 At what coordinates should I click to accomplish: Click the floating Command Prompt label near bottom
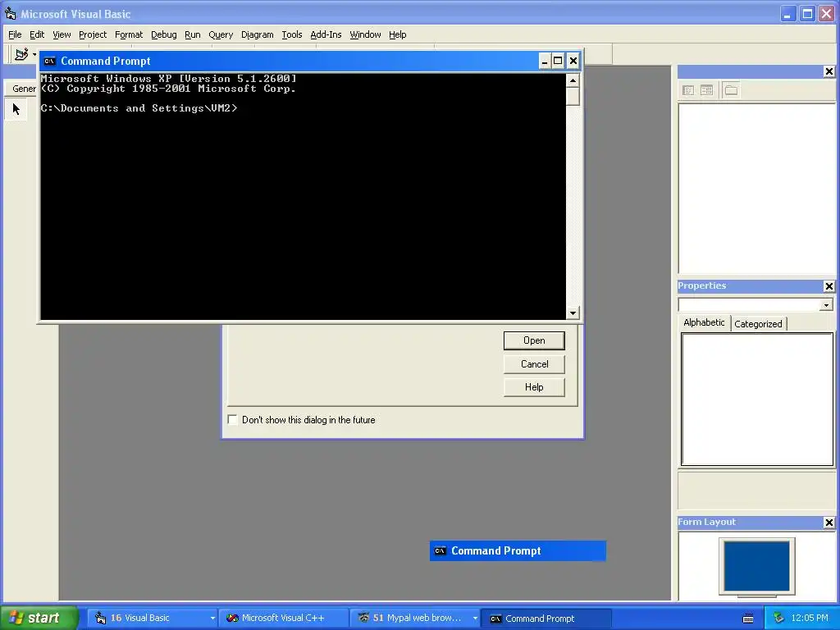point(518,550)
